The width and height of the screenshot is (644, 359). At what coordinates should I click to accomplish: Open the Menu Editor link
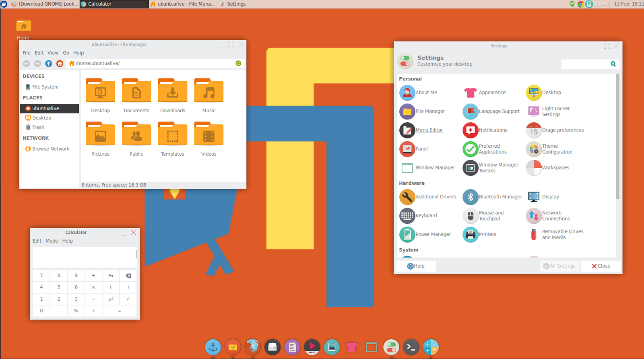429,130
